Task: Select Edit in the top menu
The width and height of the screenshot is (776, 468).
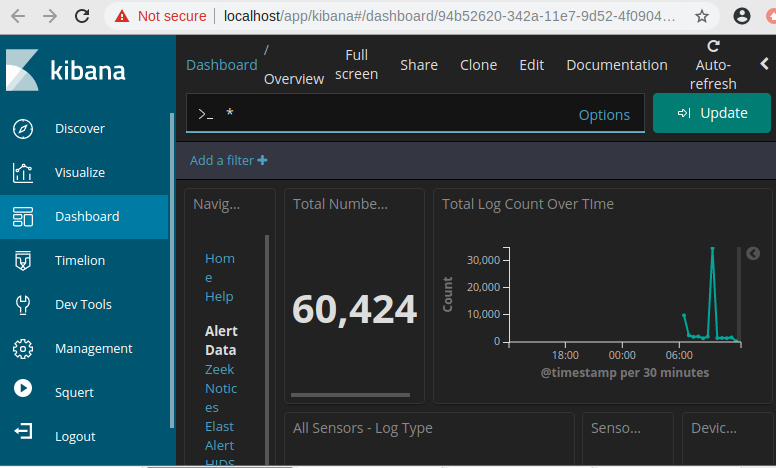Action: tap(532, 65)
